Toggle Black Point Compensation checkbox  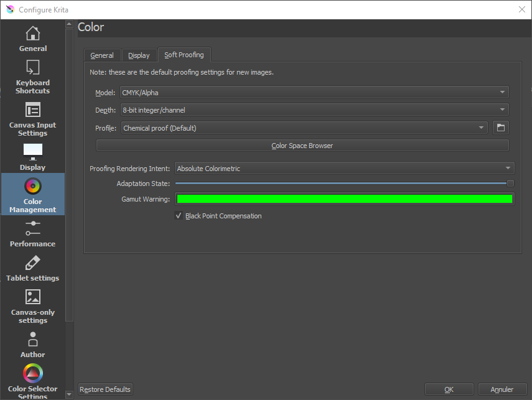(x=179, y=216)
